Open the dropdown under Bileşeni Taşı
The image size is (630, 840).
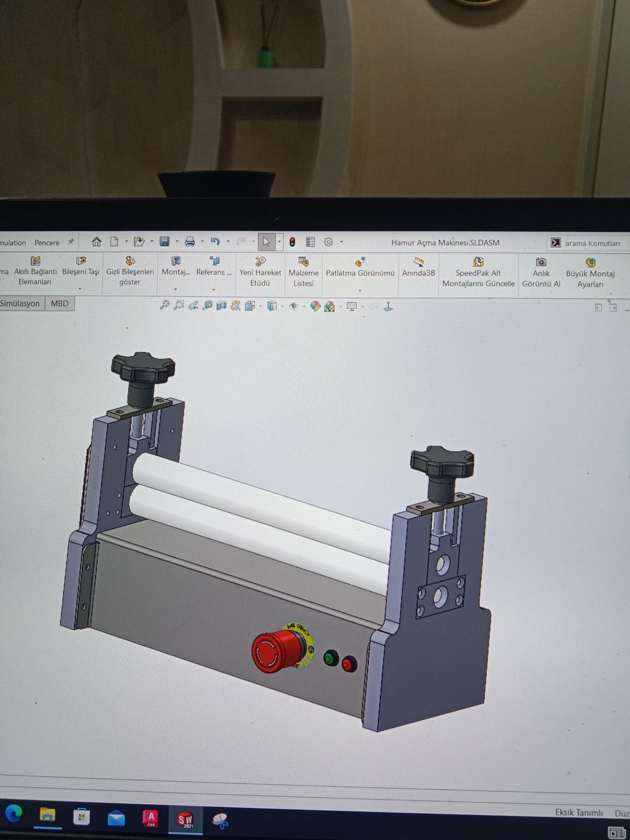tap(80, 289)
